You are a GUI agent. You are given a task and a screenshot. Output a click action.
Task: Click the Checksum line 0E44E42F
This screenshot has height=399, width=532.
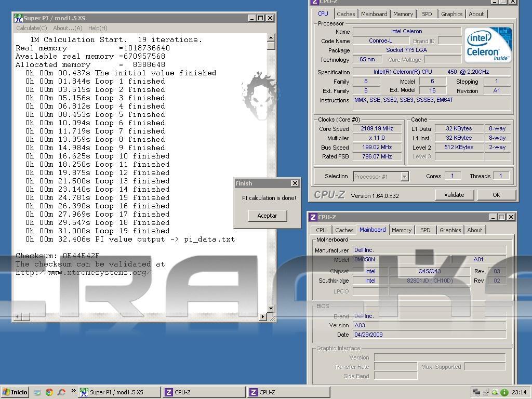pos(58,256)
